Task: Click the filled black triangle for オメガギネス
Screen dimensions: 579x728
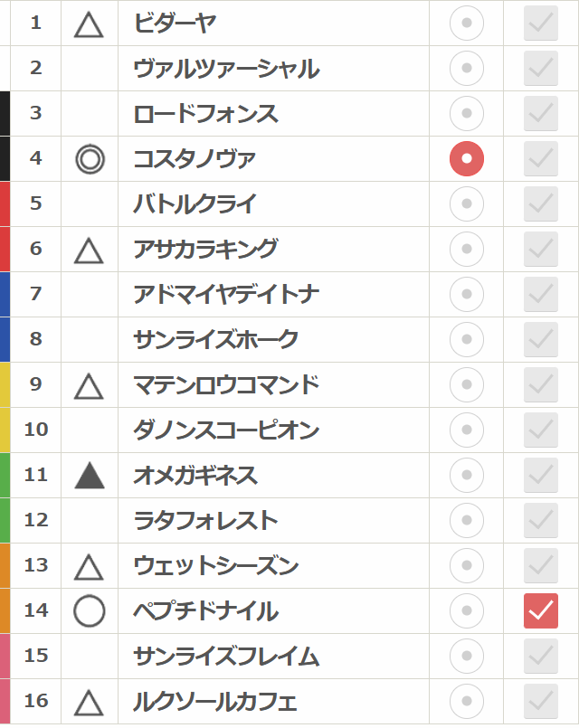Action: (x=90, y=476)
